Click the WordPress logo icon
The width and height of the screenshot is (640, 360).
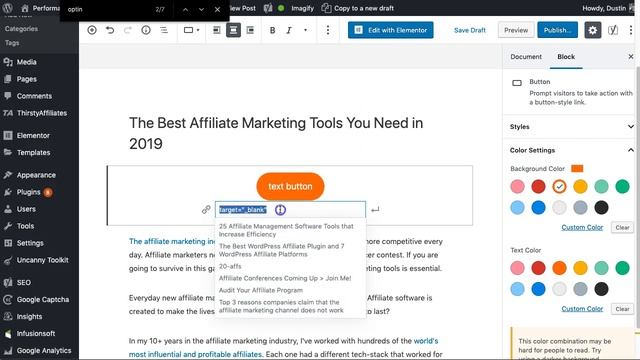[x=8, y=8]
